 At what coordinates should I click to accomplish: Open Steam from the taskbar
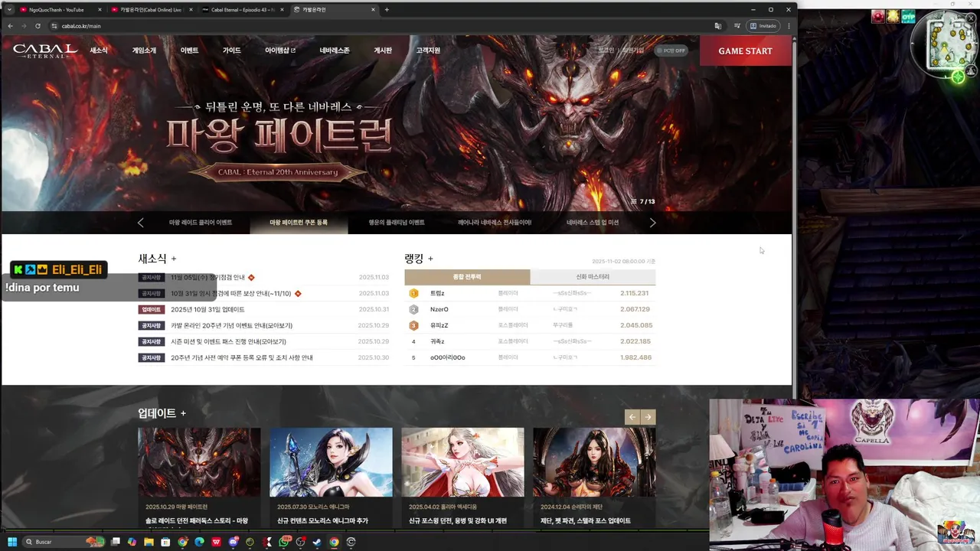(317, 542)
